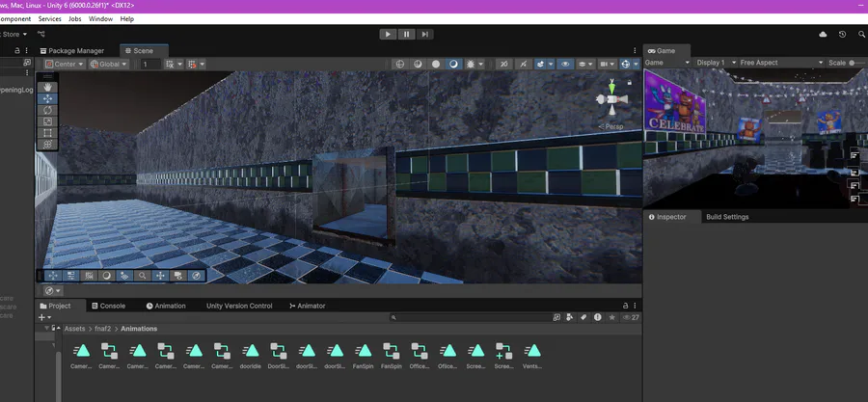Click the Pause button

406,35
